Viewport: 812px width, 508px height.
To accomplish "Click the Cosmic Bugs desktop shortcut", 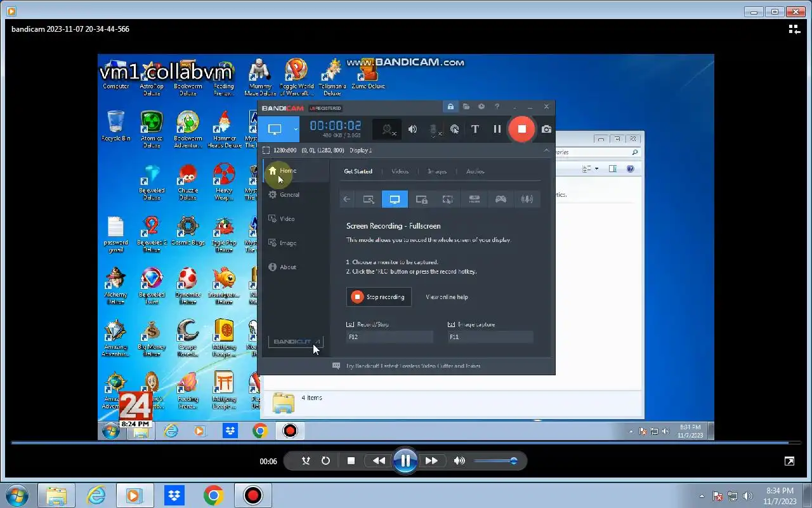I will [188, 231].
